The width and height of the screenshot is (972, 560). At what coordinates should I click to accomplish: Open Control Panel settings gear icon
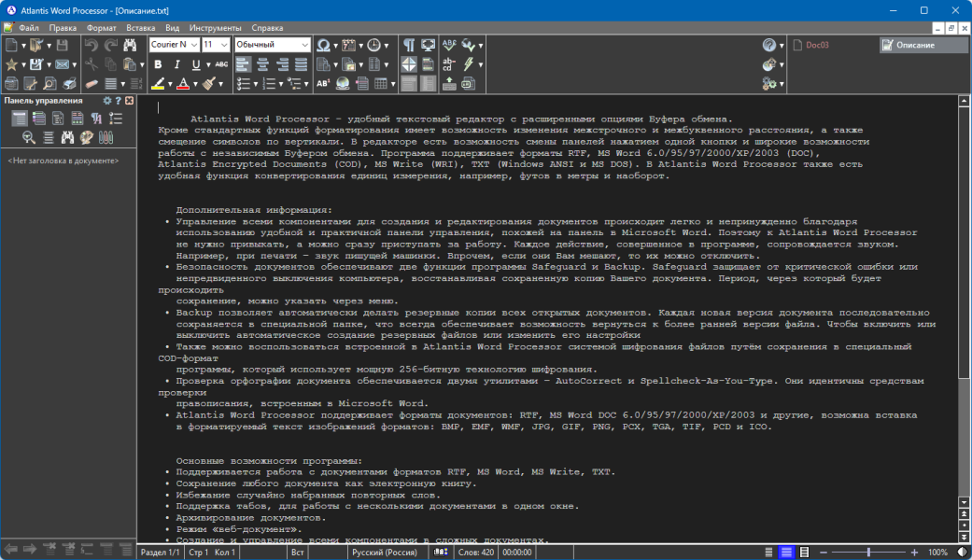[x=107, y=101]
